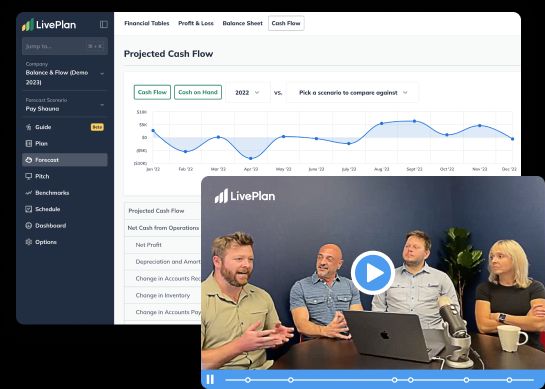Click the Jump to search field
Screen dimensions: 545x389
pyautogui.click(x=65, y=46)
